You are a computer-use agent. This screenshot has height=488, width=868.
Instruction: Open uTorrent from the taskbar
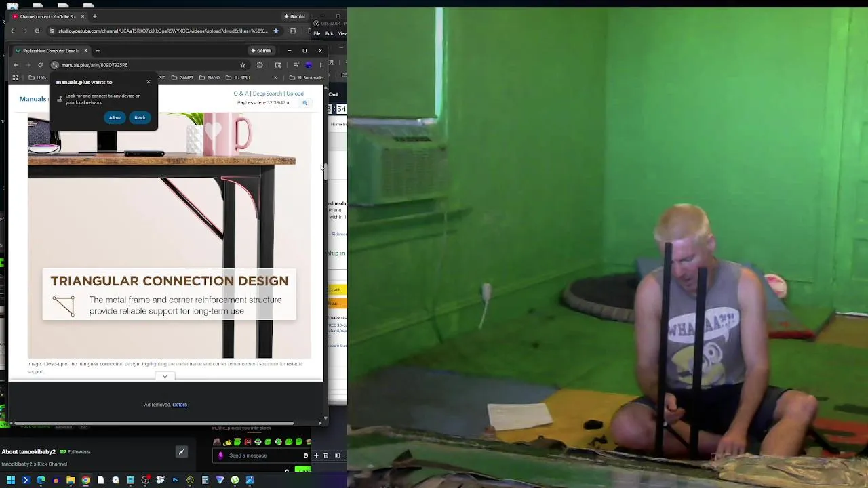click(x=235, y=481)
